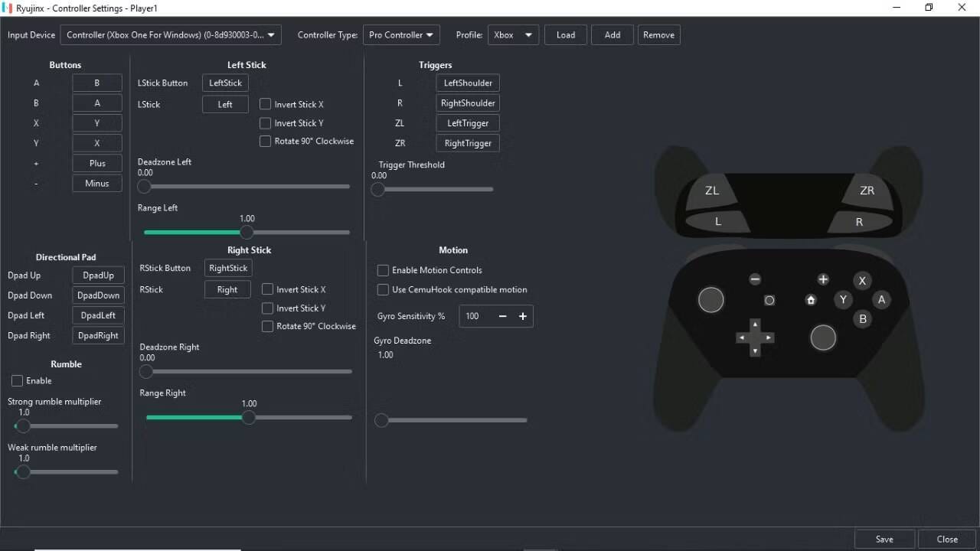Click the LeftTrigger mapping for ZL
The image size is (980, 551).
(x=467, y=122)
